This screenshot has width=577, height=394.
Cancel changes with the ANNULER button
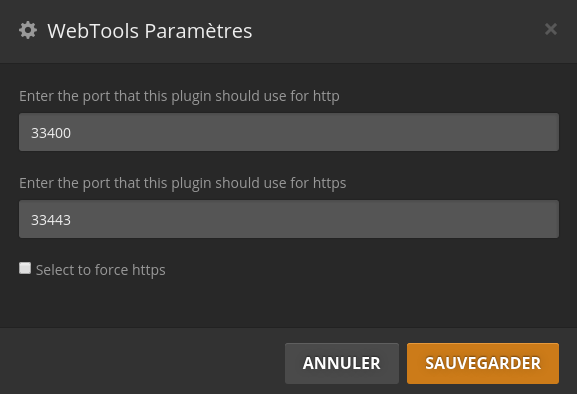pos(341,363)
